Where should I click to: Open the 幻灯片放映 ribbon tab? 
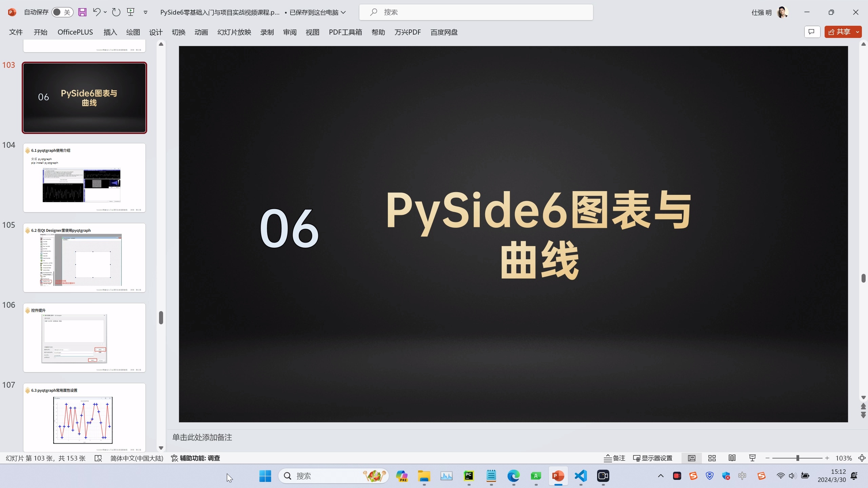point(234,32)
